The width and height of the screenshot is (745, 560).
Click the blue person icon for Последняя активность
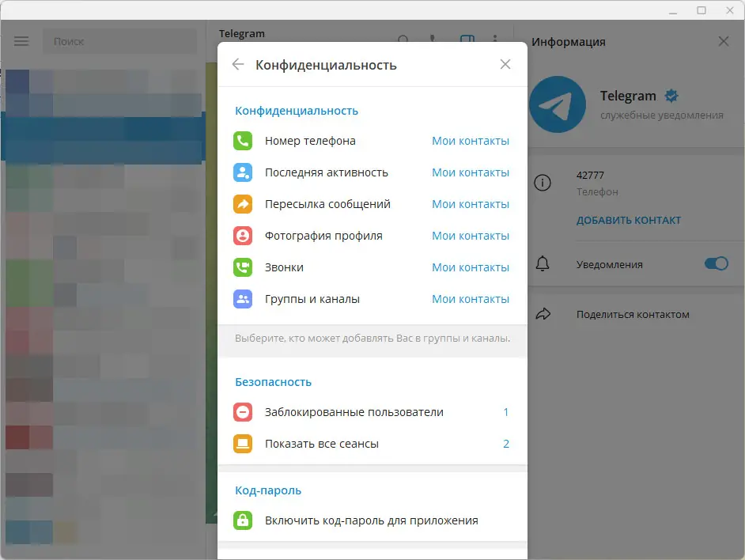243,172
